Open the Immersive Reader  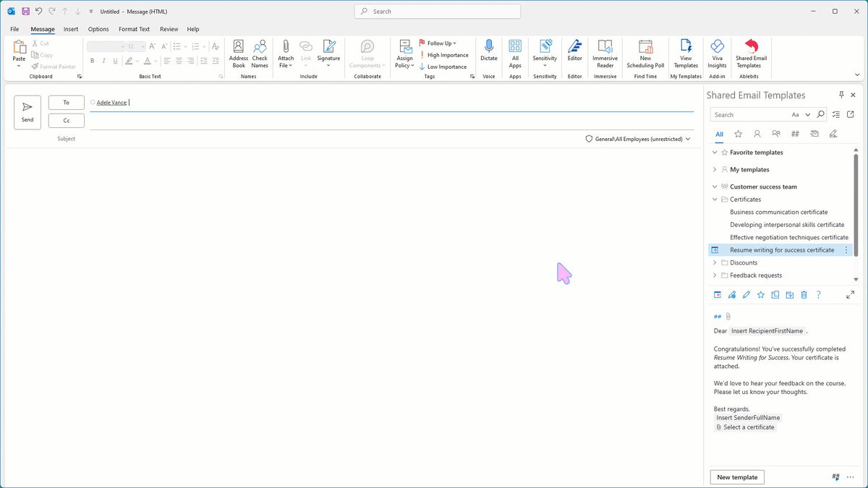(605, 55)
